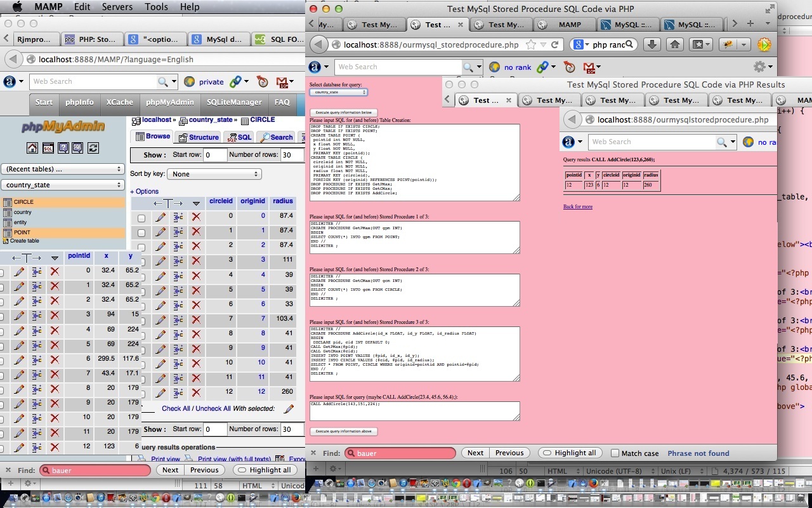The width and height of the screenshot is (812, 508).
Task: Toggle Highlight all in right find bar
Action: click(x=569, y=453)
